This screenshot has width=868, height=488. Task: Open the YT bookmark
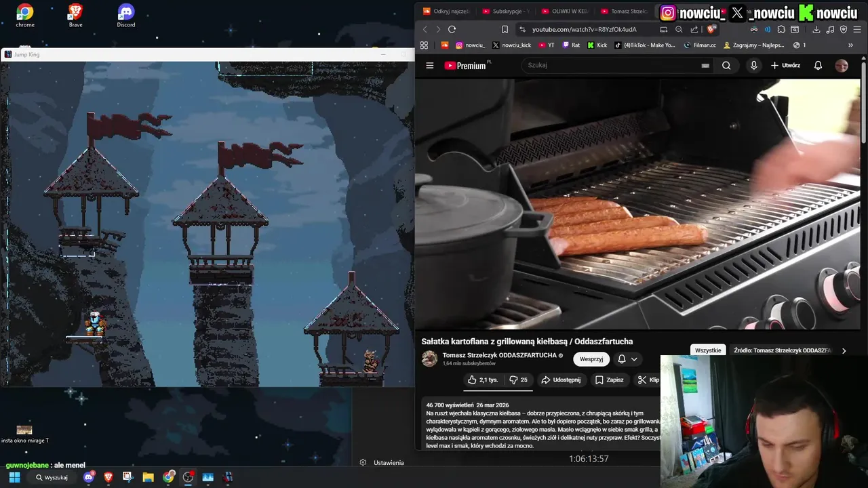pos(547,45)
